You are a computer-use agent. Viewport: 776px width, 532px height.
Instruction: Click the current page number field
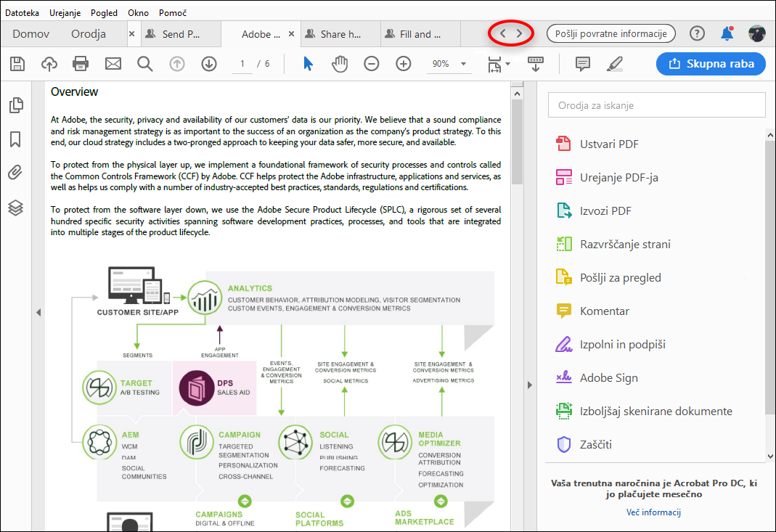tap(242, 64)
